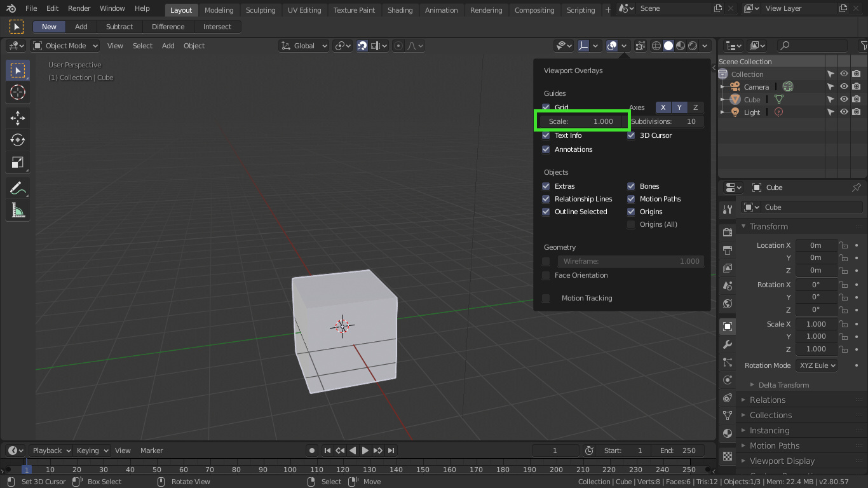Image resolution: width=868 pixels, height=488 pixels.
Task: Select the Move tool in the toolbar
Action: coord(17,117)
